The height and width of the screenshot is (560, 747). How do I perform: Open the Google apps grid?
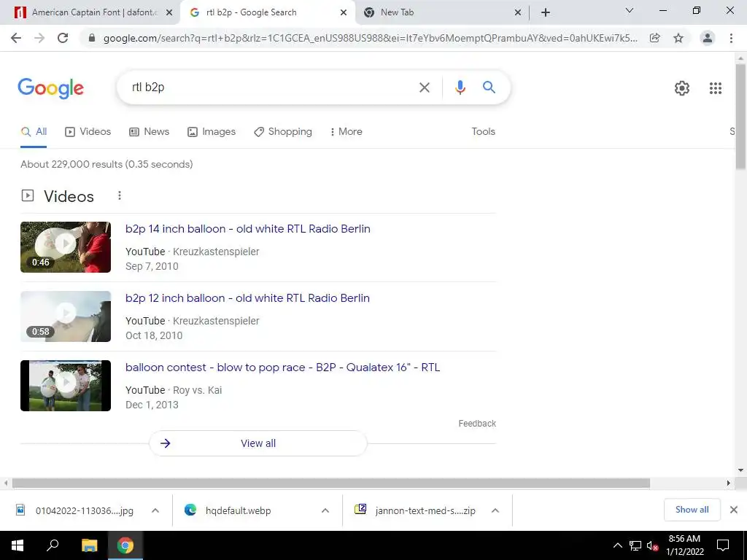[715, 88]
